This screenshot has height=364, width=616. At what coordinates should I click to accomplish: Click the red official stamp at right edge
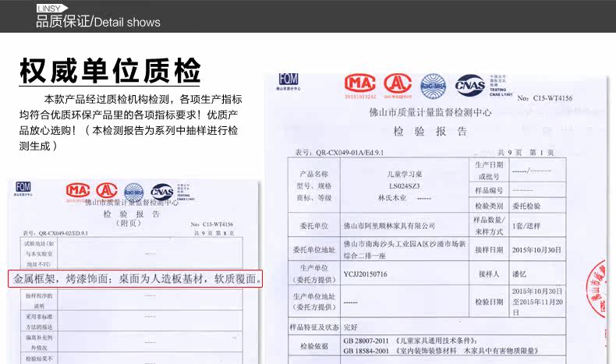pos(597,287)
